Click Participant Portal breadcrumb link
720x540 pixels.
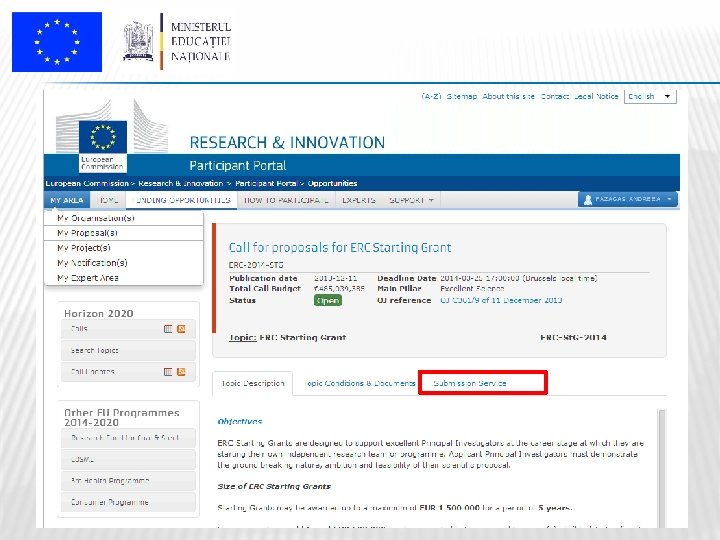click(266, 183)
